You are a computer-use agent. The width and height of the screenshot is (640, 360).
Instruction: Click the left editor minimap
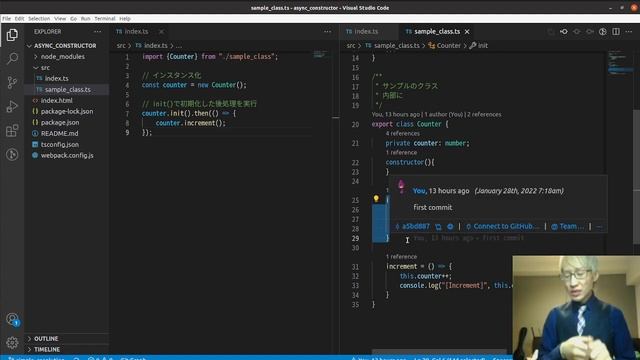coord(320,55)
